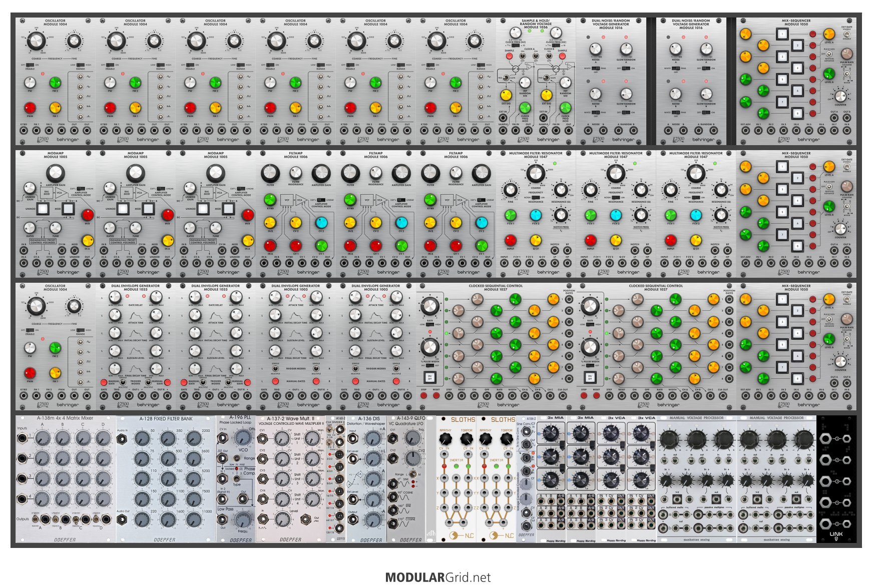Click step 5 button on top-row Mix-Sequencer
Screen dimensions: 877x588
782,79
